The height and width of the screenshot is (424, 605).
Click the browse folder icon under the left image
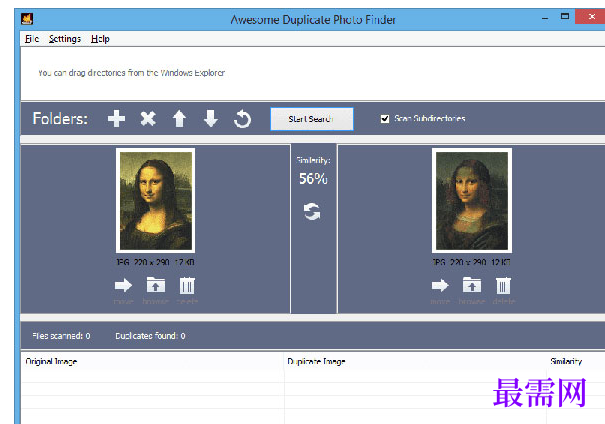point(155,285)
